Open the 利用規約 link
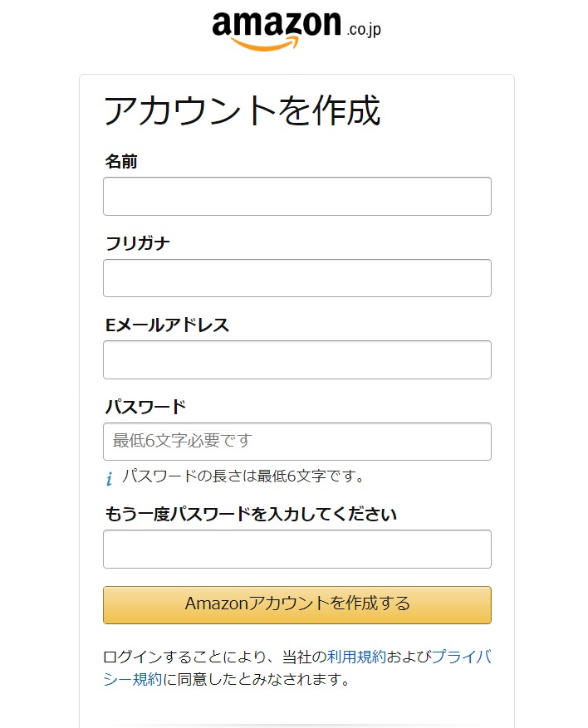 [356, 657]
